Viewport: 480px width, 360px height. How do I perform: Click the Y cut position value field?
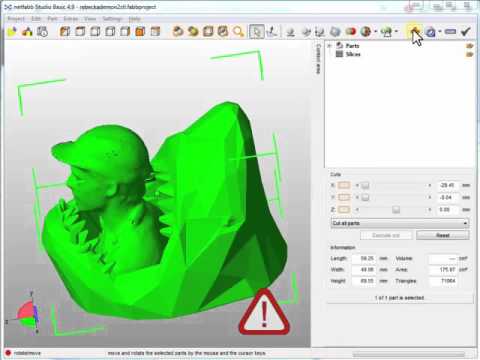[447, 197]
